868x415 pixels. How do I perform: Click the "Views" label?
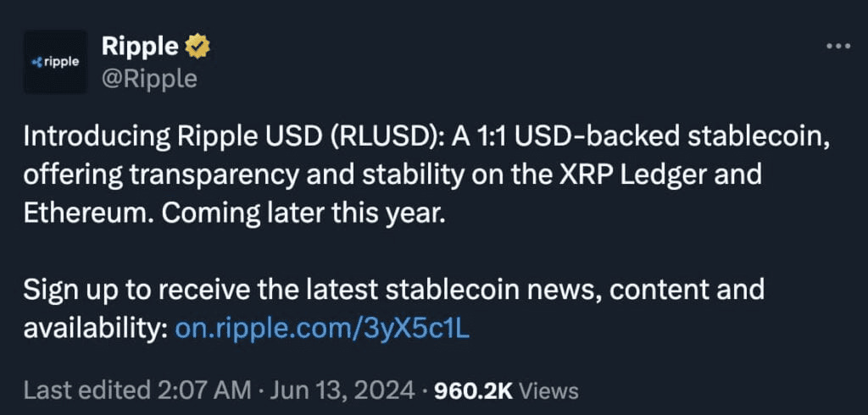pyautogui.click(x=548, y=390)
